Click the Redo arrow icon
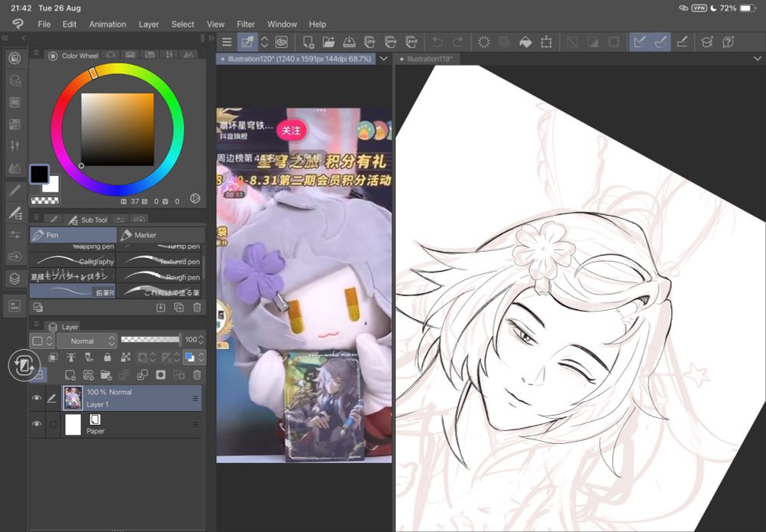The height and width of the screenshot is (532, 766). coord(458,42)
